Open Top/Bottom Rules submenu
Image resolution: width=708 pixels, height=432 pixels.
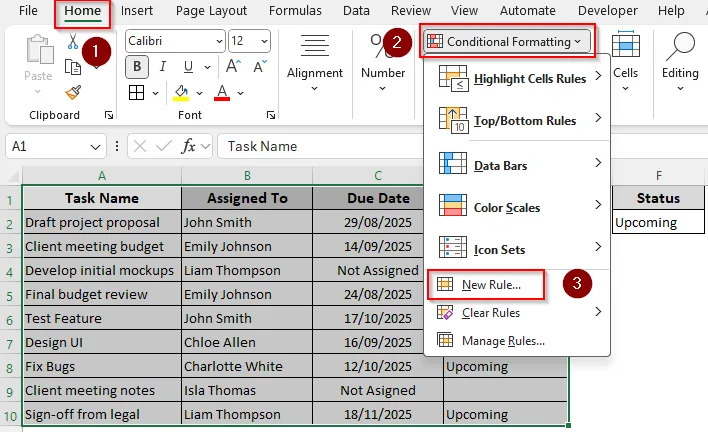pos(517,121)
